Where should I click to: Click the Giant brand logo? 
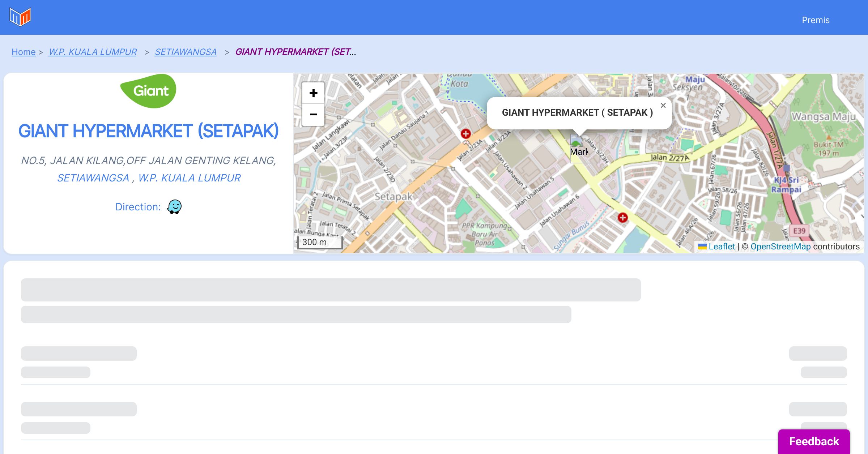point(148,91)
